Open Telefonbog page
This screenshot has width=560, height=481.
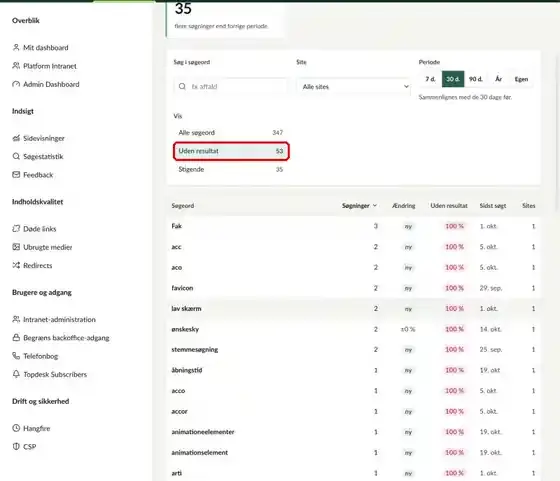coord(41,356)
